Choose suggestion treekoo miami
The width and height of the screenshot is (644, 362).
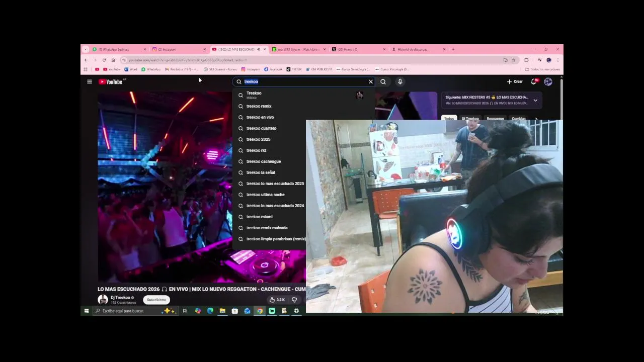(x=269, y=217)
